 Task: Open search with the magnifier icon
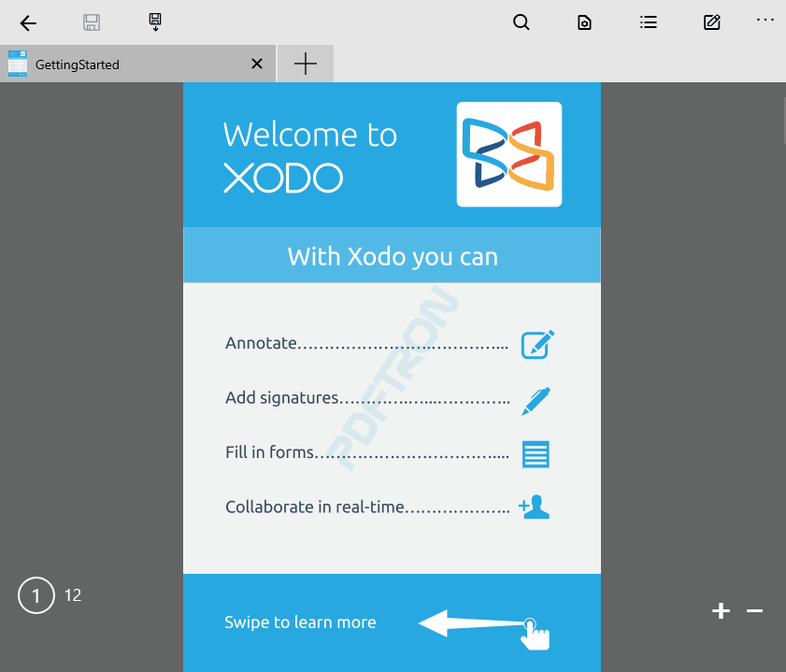[521, 22]
